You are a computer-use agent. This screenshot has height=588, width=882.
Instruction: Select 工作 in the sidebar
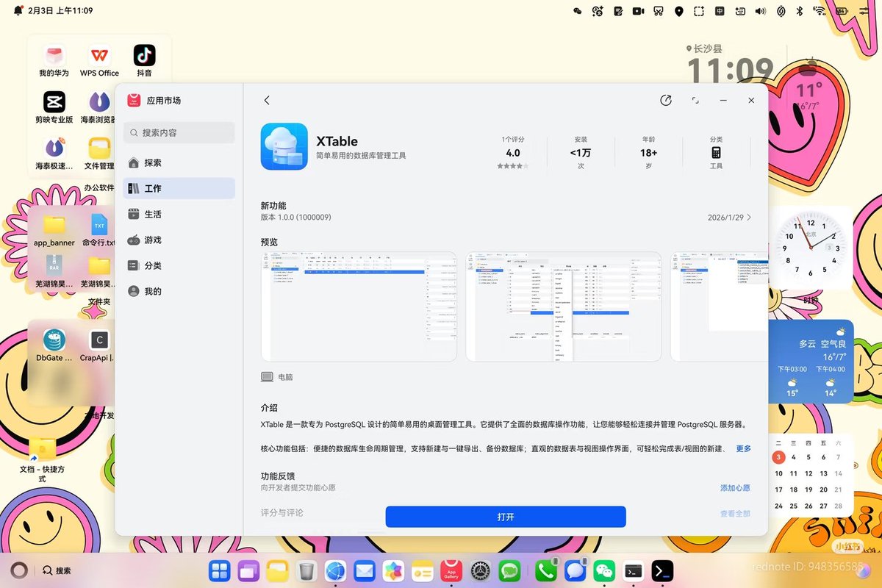pyautogui.click(x=179, y=188)
